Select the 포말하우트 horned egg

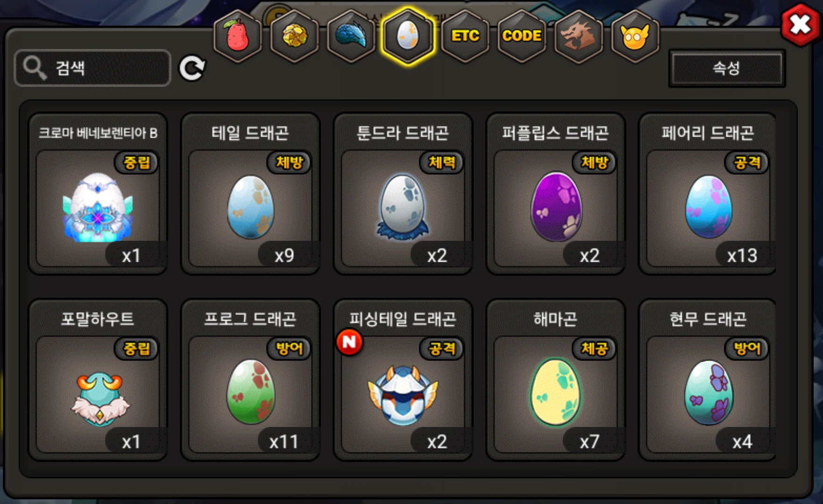point(98,380)
